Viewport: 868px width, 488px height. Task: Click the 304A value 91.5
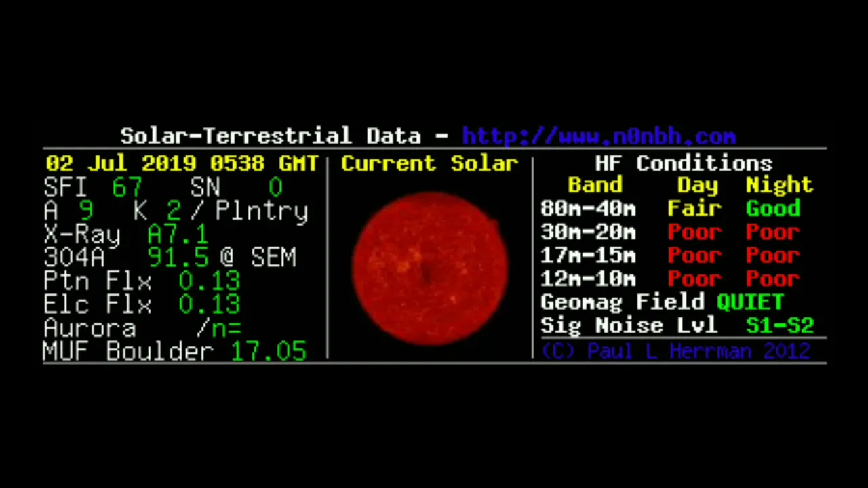pos(178,258)
